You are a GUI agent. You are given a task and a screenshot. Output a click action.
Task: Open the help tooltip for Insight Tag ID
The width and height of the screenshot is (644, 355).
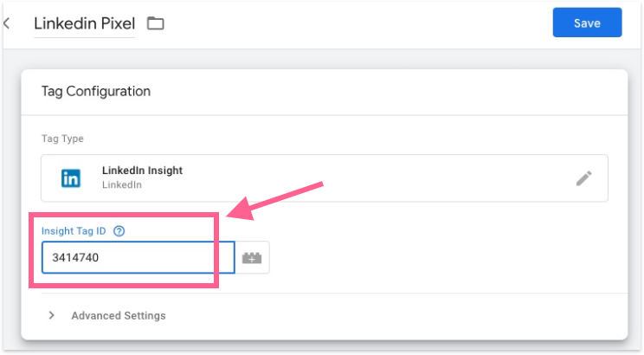click(x=119, y=230)
